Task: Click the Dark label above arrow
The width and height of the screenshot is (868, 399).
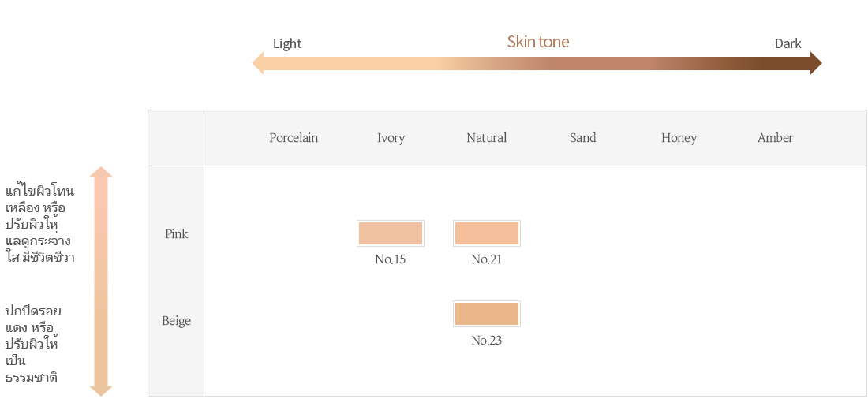Action: (788, 43)
